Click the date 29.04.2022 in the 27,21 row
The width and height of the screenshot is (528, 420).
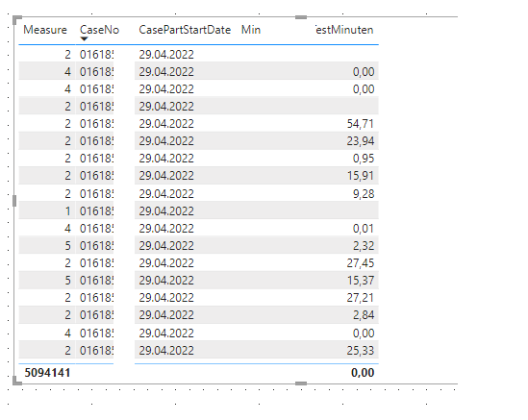[166, 298]
